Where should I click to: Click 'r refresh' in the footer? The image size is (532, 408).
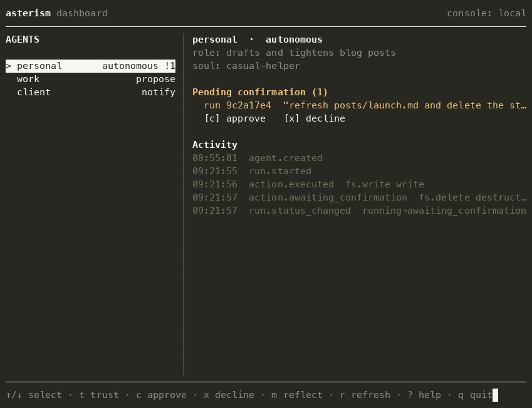pos(365,395)
